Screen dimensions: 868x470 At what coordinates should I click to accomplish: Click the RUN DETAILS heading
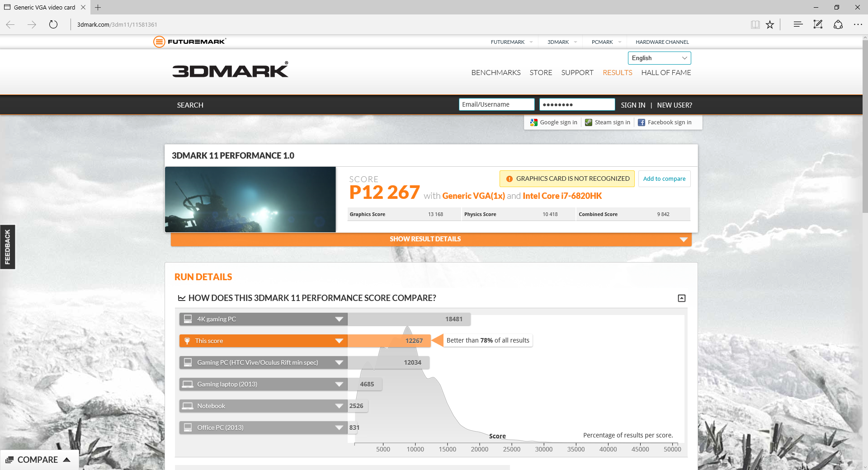(203, 277)
